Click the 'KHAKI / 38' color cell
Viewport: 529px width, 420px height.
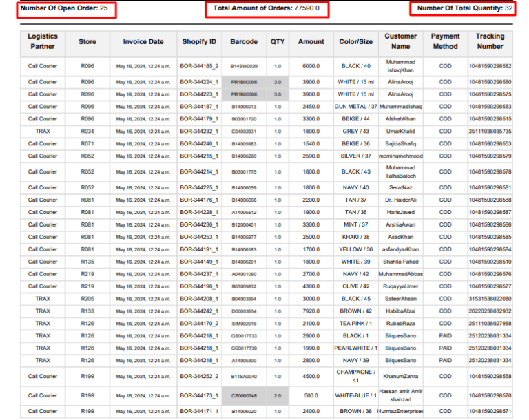pyautogui.click(x=356, y=237)
